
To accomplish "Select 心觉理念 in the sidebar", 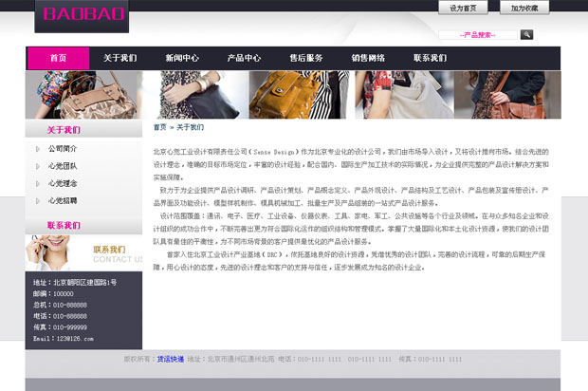I will point(63,183).
